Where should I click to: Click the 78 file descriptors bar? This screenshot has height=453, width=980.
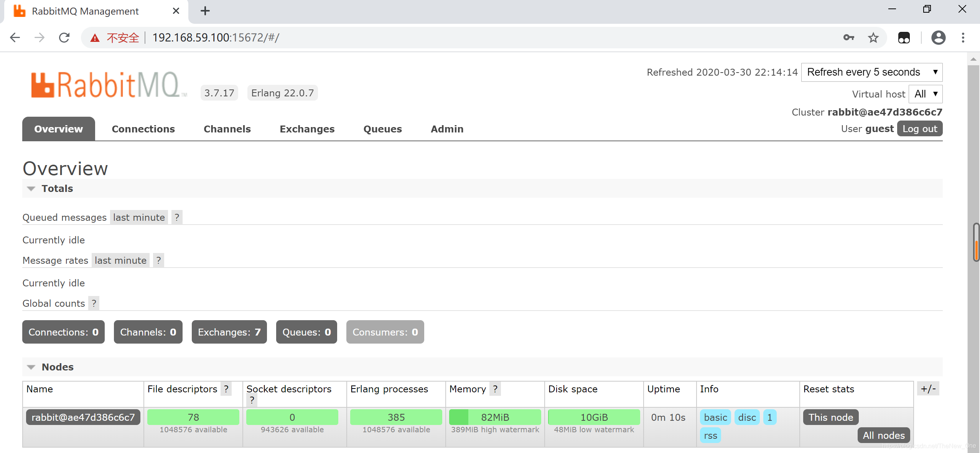point(193,417)
